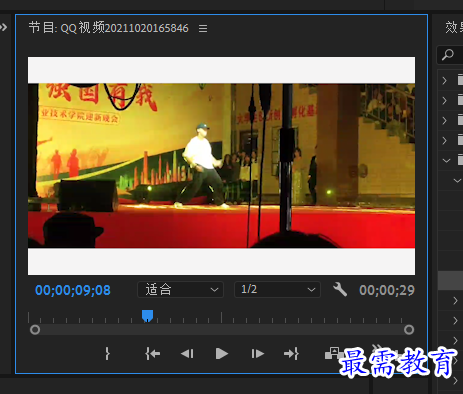This screenshot has width=463, height=394.
Task: Open the 1/2 playback resolution dropdown
Action: (x=277, y=289)
